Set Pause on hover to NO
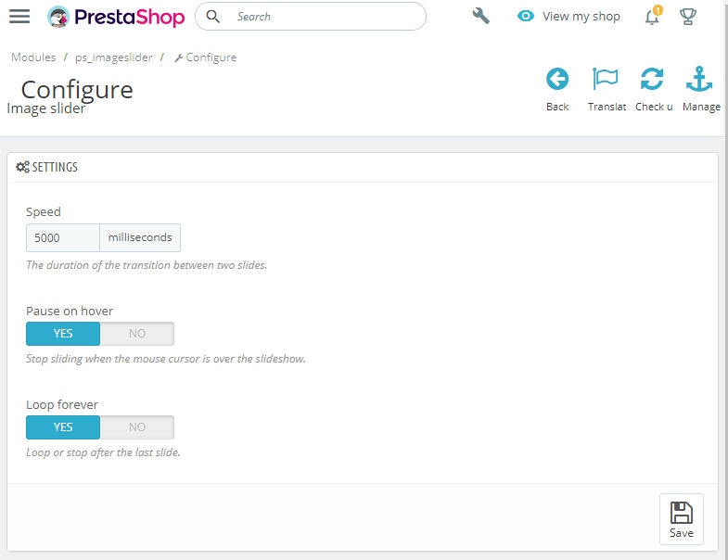 (x=137, y=334)
